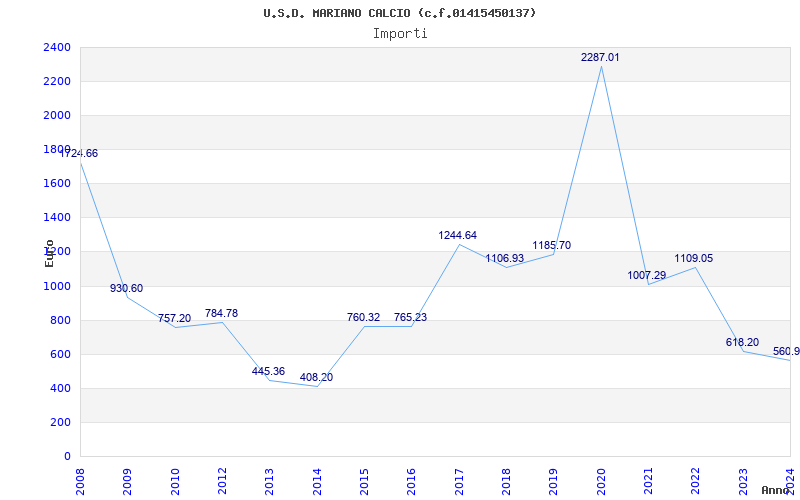
Task: Click the 2017 x-axis year label
Action: click(x=459, y=481)
